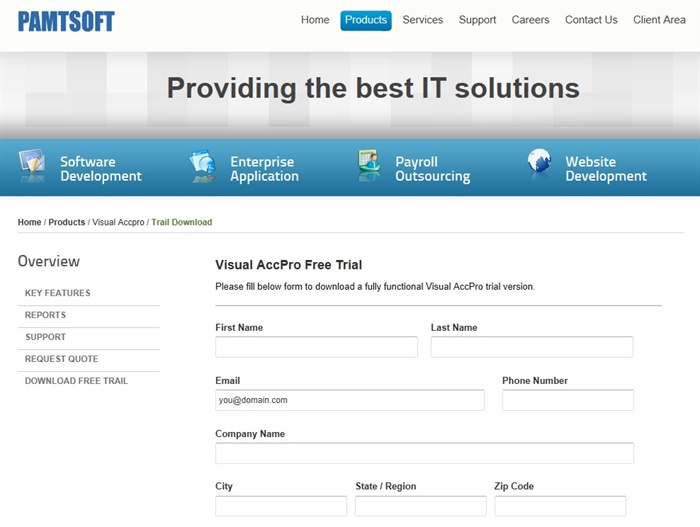The width and height of the screenshot is (700, 527).
Task: Select the Phone Number text box
Action: coord(567,400)
